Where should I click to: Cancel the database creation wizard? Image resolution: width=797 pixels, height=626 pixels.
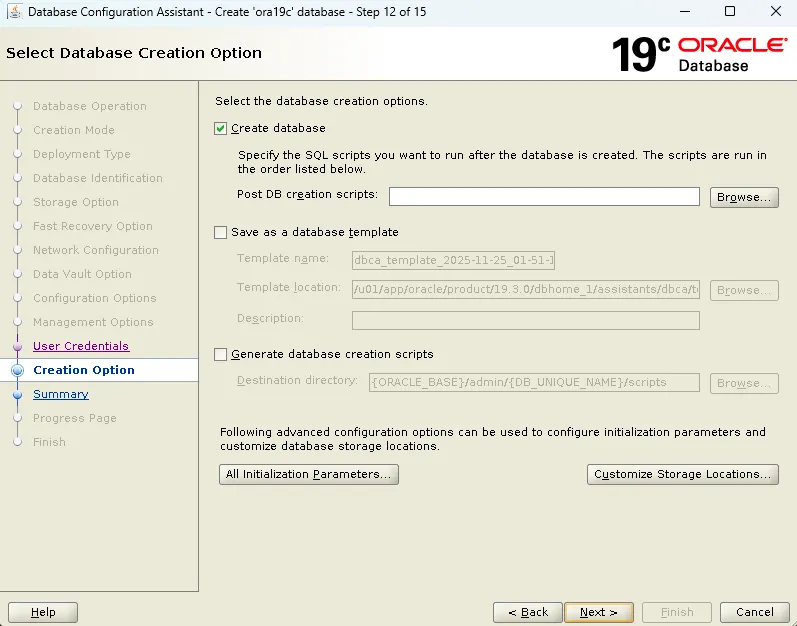pyautogui.click(x=754, y=612)
